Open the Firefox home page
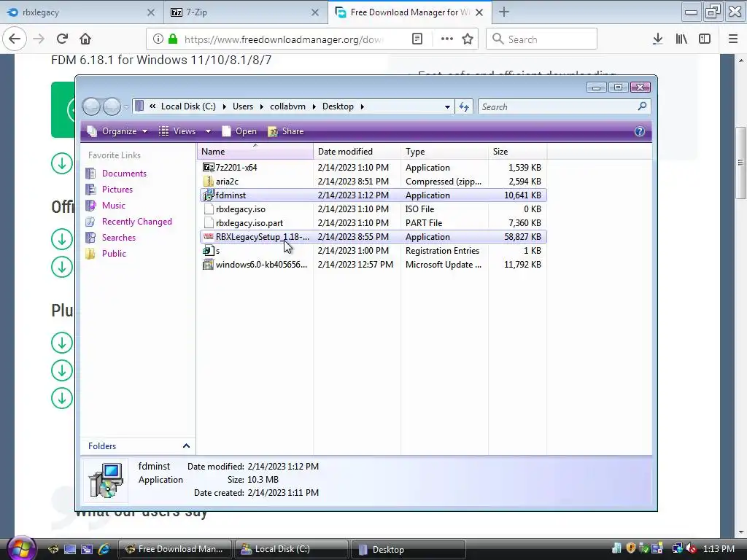The image size is (747, 560). [85, 39]
